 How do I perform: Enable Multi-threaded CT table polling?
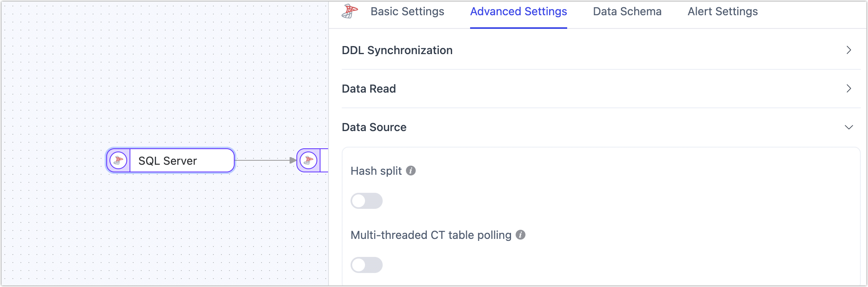[x=366, y=265]
